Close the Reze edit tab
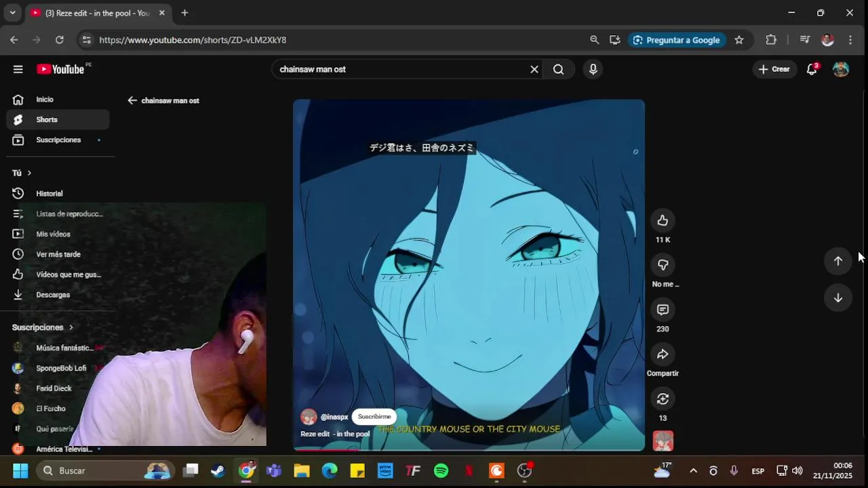Image resolution: width=868 pixels, height=488 pixels. 161,13
